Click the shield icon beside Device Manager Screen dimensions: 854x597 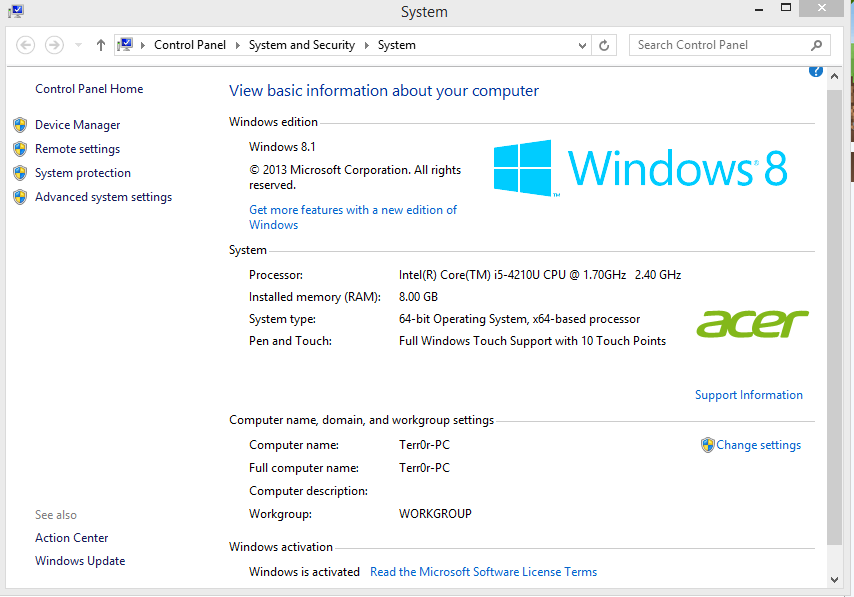[x=20, y=125]
